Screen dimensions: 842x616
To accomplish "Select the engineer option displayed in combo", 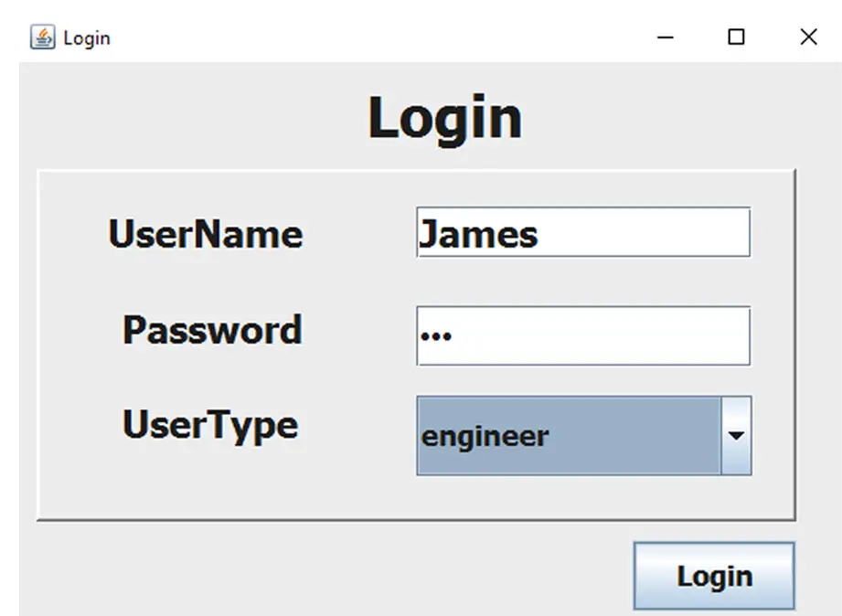I will tap(485, 436).
